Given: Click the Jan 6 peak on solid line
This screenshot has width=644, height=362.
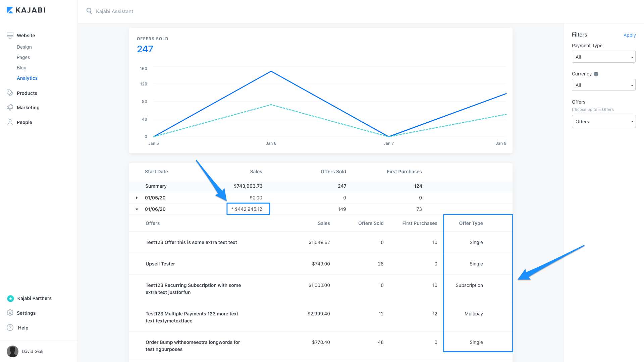Looking at the screenshot, I should [271, 71].
